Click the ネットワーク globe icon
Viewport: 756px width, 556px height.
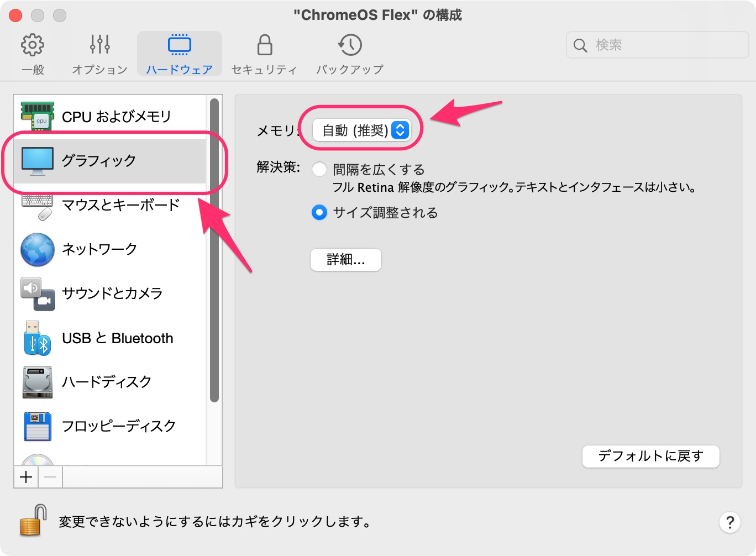(x=38, y=249)
